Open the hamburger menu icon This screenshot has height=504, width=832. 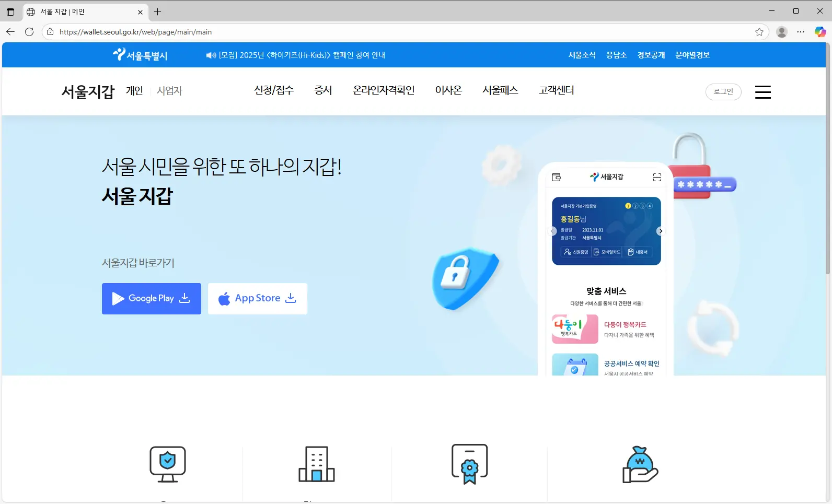(762, 92)
